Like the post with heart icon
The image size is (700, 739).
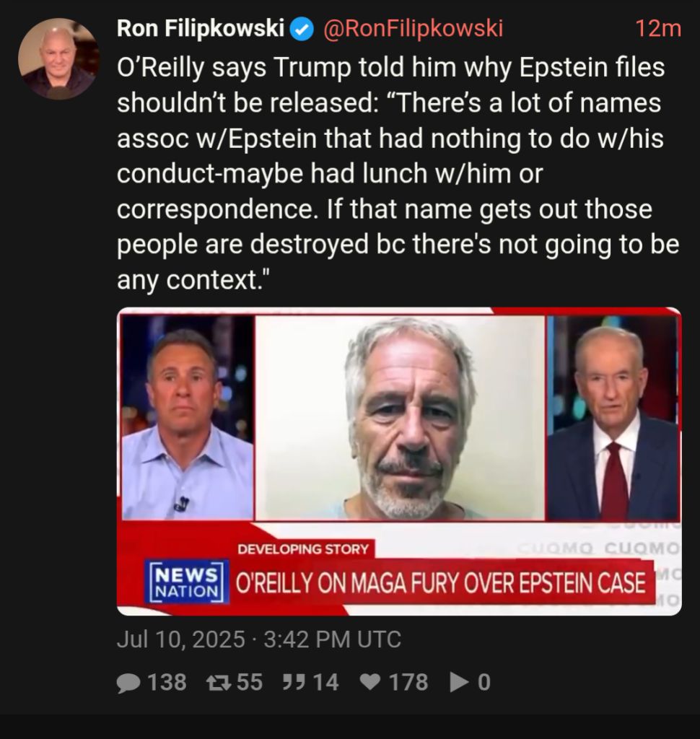[370, 682]
